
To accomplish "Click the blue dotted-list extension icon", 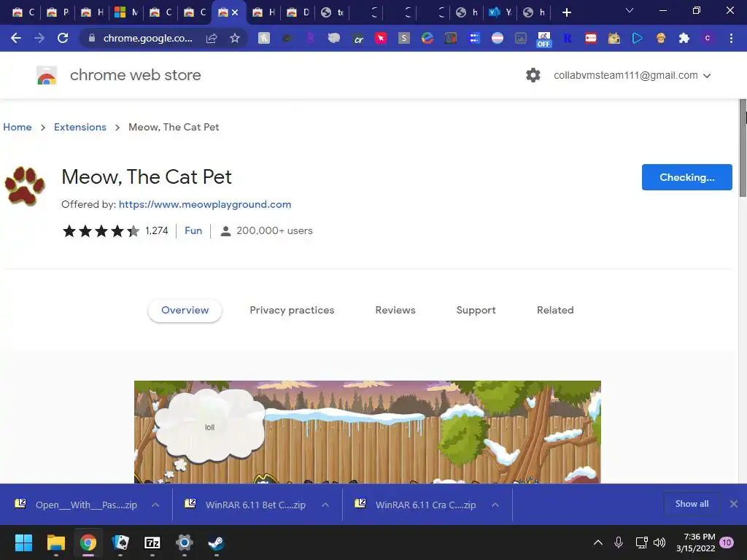I will [x=474, y=38].
